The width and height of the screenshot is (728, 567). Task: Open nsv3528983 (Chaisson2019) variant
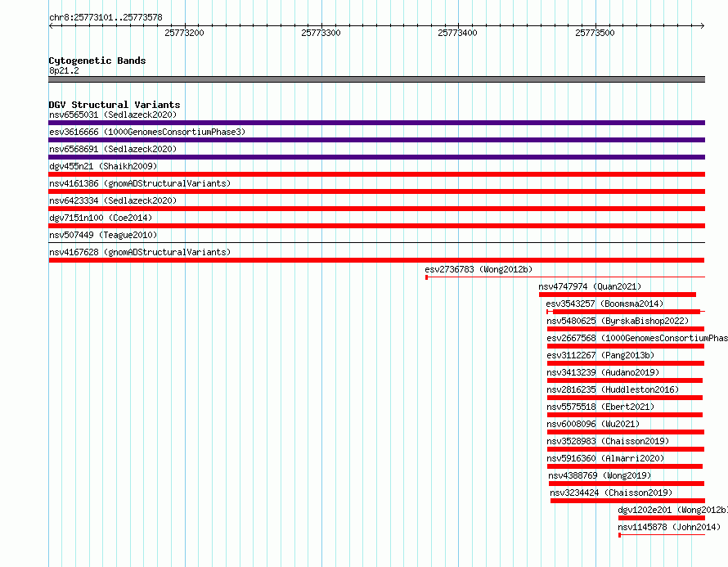click(609, 441)
